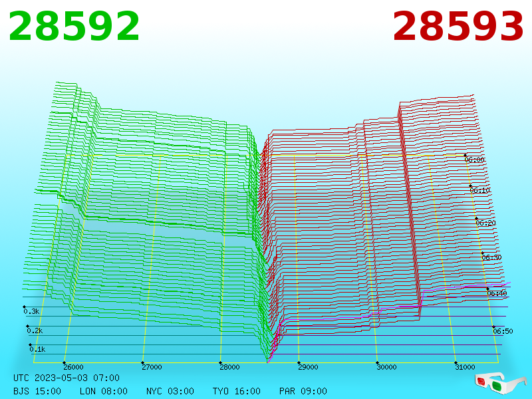The height and width of the screenshot is (399, 532).
Task: Click the 0.1k depth axis label
Action: point(37,350)
